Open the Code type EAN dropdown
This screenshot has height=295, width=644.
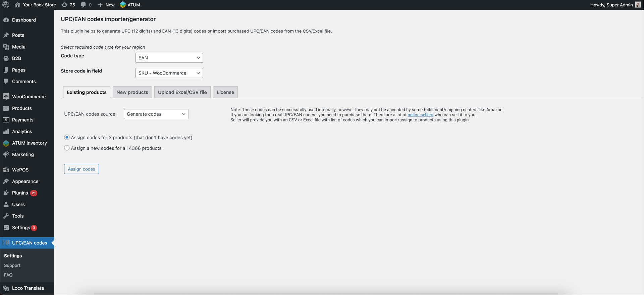[169, 58]
